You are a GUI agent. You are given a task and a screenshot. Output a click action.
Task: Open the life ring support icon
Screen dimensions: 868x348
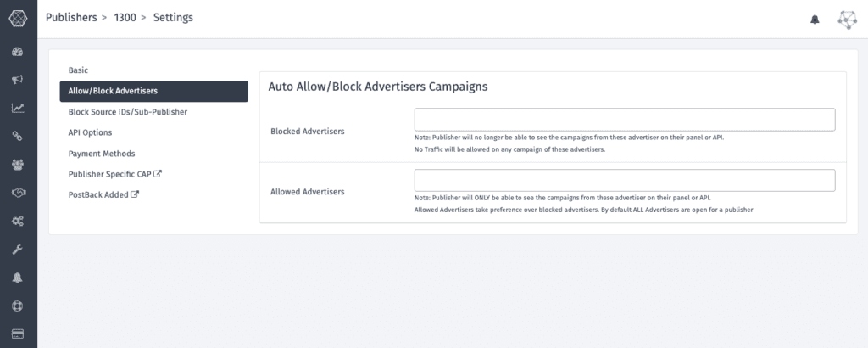coord(18,306)
